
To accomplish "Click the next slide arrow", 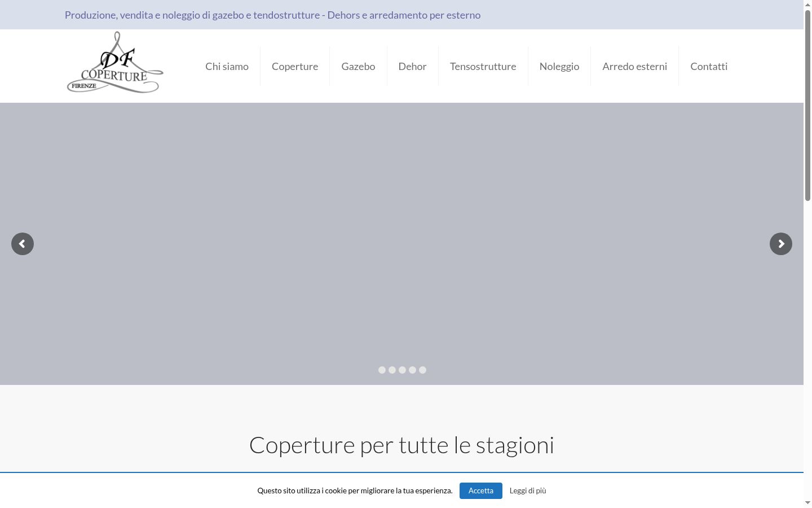I will point(781,244).
